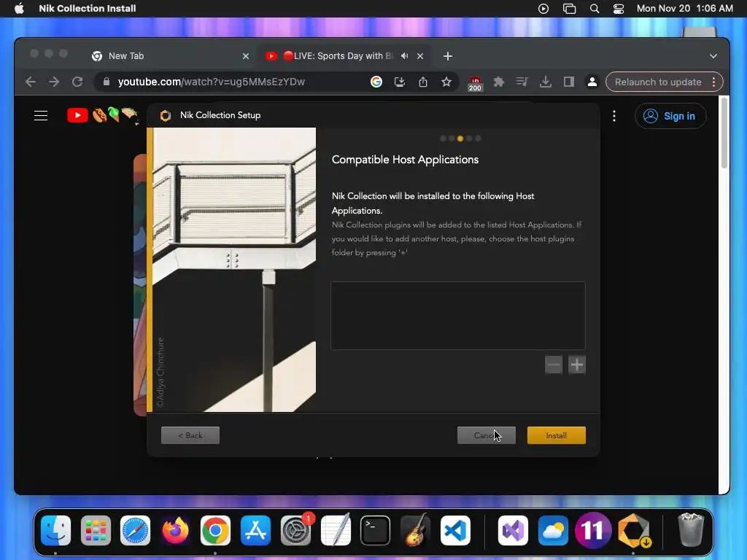
Task: Launch Firefox from the Dock
Action: point(175,530)
